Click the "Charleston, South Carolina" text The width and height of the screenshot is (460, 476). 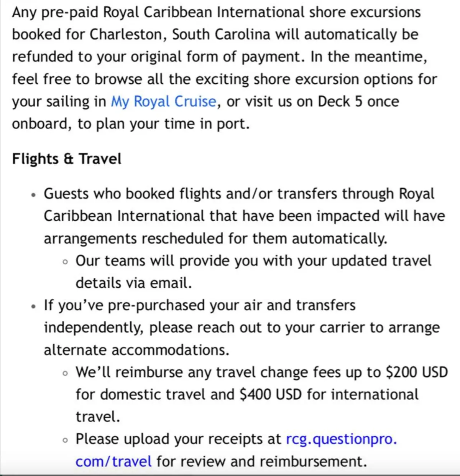(180, 35)
